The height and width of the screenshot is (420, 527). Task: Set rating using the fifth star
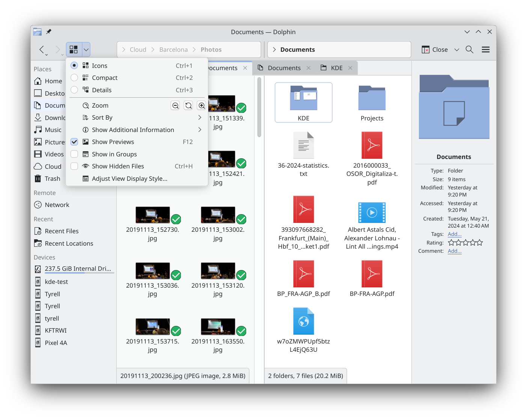click(479, 243)
